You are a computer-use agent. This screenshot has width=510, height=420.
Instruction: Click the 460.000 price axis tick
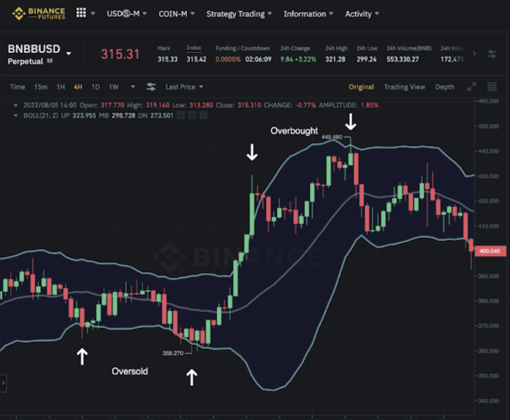coord(489,101)
